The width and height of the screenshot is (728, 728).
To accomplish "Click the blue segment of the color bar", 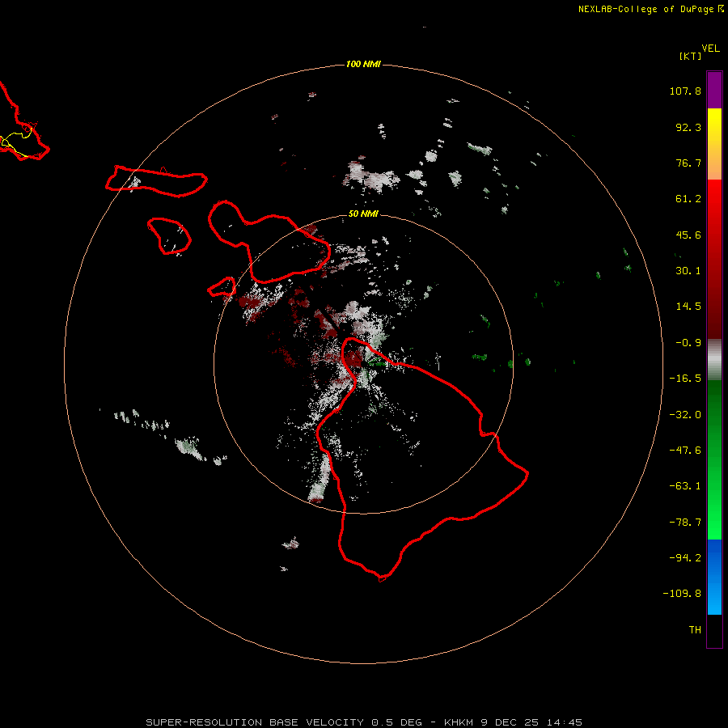I will [714, 577].
